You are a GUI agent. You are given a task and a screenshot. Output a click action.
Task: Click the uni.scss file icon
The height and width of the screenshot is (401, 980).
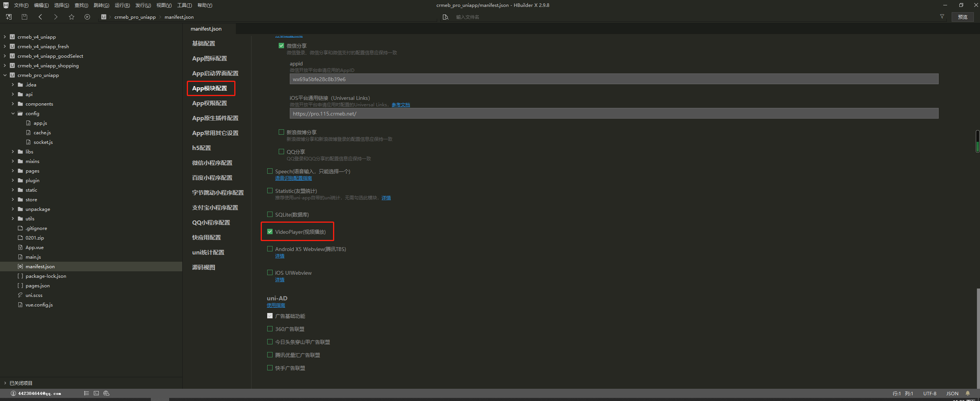(x=20, y=295)
